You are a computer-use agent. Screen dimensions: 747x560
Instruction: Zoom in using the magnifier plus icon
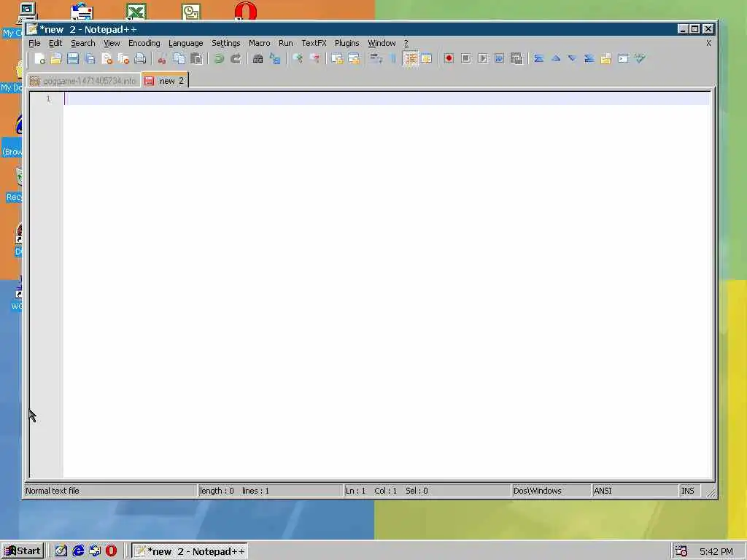pos(298,58)
